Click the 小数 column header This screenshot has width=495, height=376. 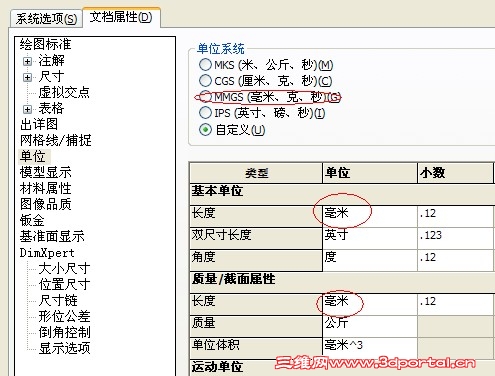455,173
